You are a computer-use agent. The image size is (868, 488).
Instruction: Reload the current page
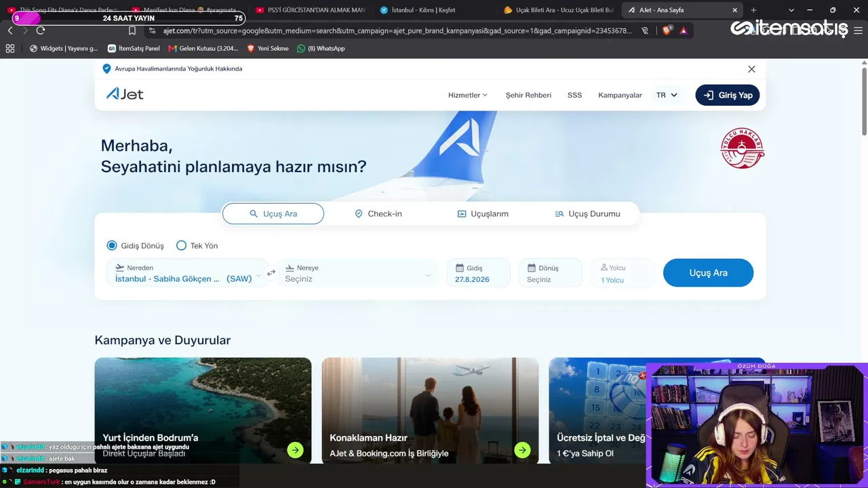[41, 30]
